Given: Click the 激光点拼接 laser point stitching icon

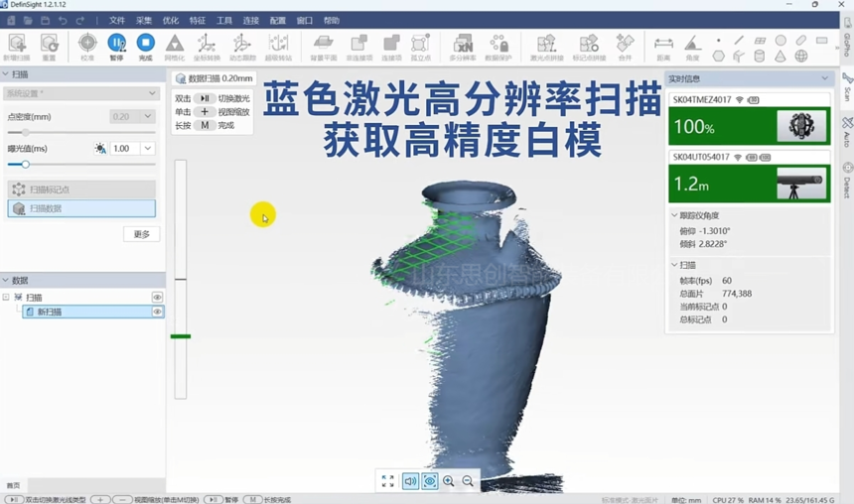Looking at the screenshot, I should coord(547,47).
